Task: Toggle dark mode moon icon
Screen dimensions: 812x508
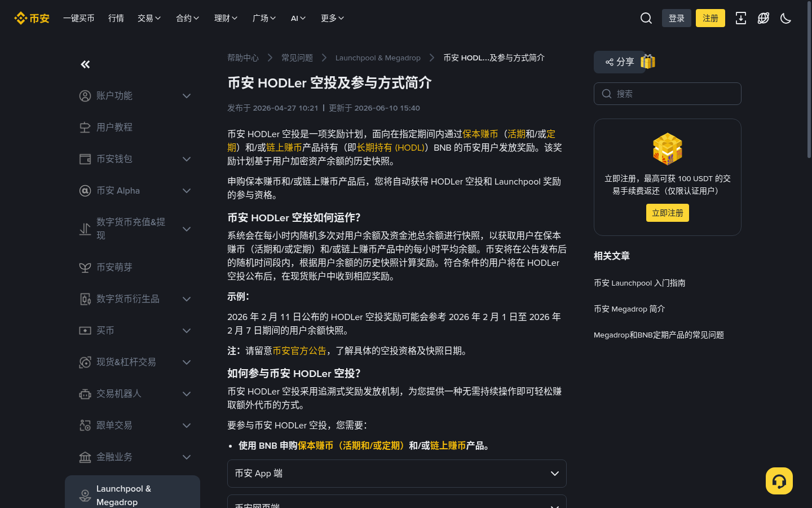Action: [786, 18]
